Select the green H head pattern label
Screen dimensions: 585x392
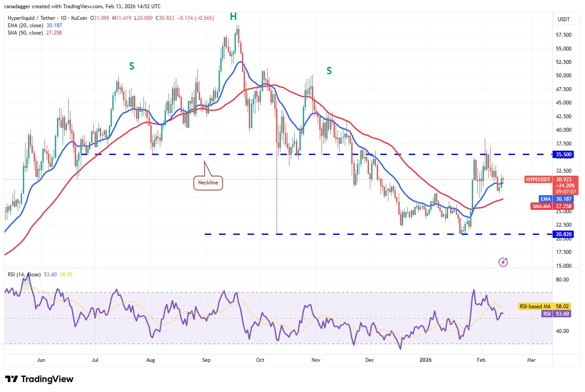[x=233, y=17]
